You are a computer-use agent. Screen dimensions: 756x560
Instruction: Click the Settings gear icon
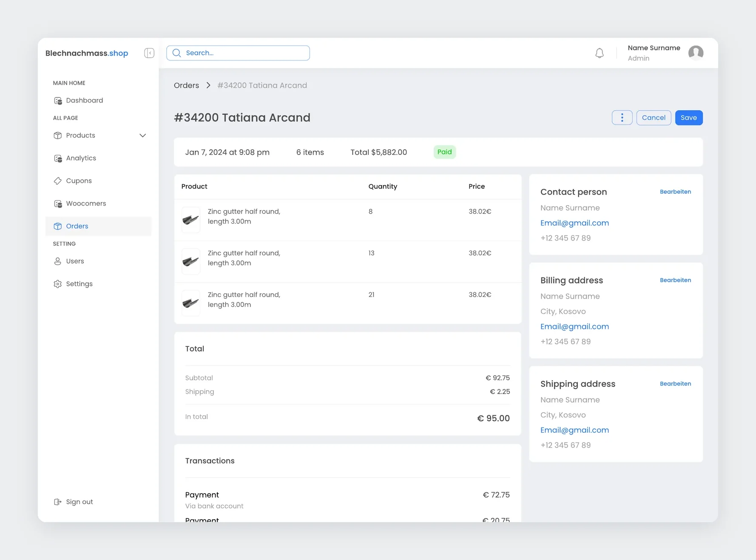[x=58, y=284]
